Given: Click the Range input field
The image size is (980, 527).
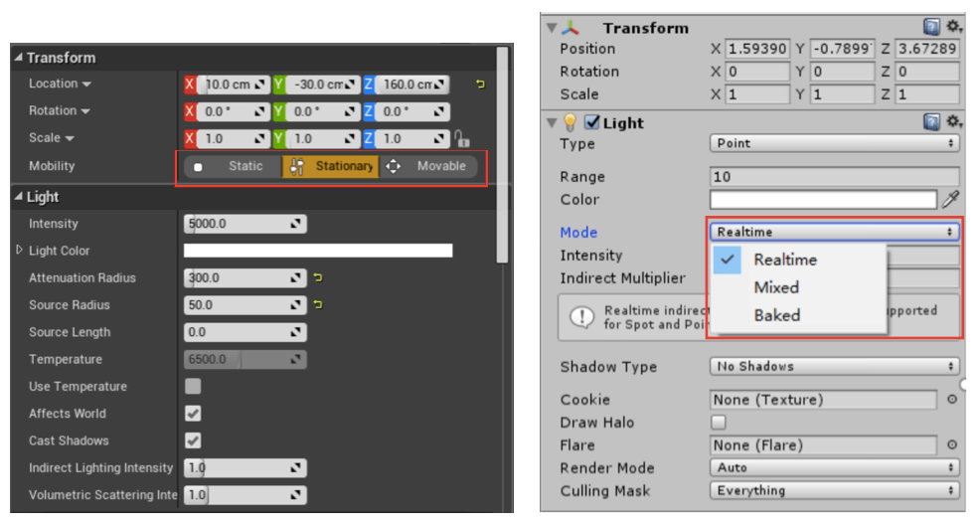Looking at the screenshot, I should click(835, 177).
